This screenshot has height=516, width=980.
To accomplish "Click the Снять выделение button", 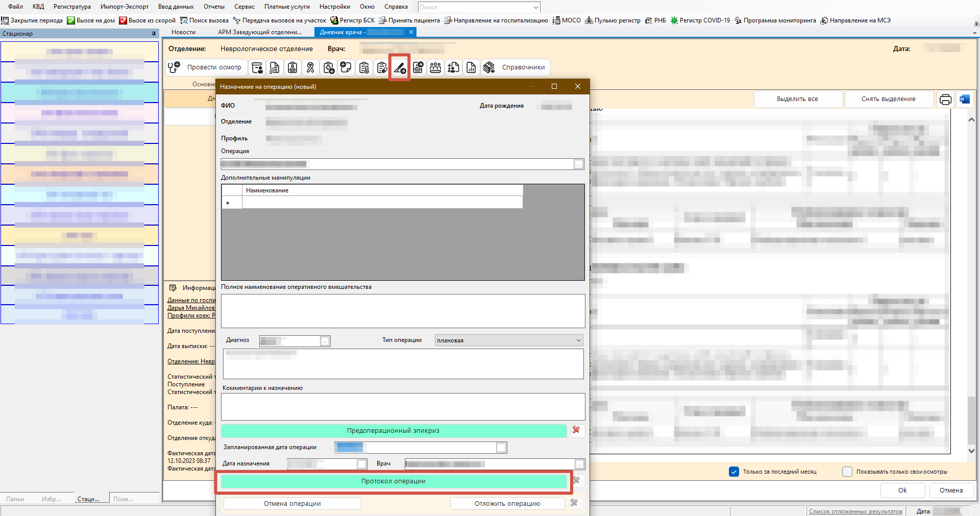I will (x=889, y=99).
